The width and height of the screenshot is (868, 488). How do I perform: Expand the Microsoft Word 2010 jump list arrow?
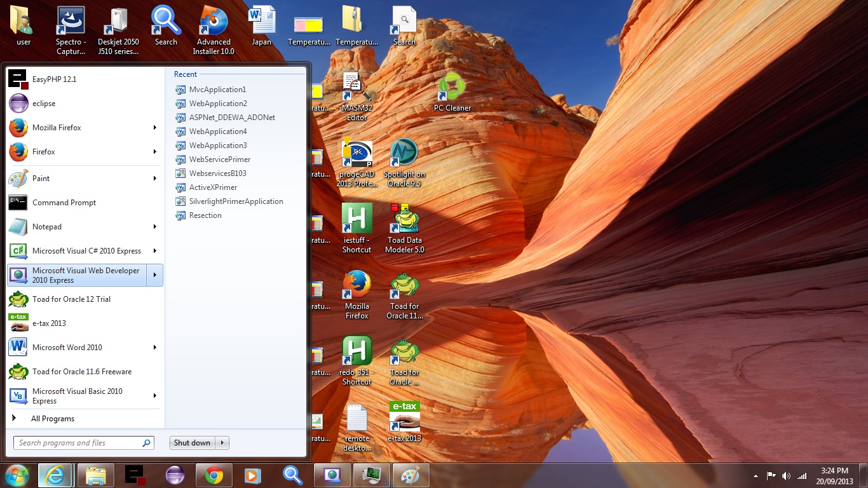(154, 347)
